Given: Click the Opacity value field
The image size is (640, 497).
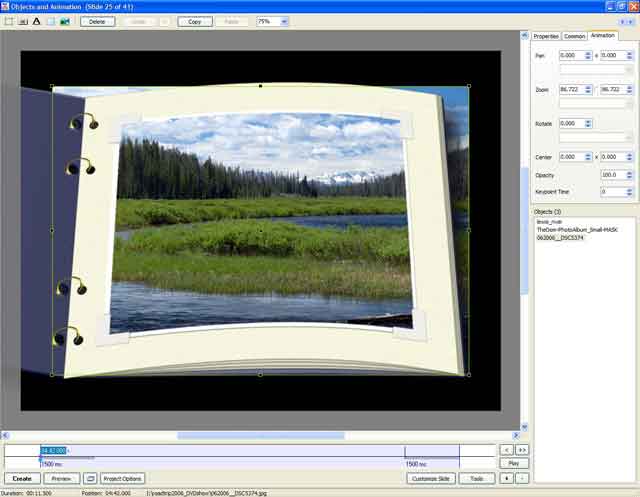Looking at the screenshot, I should pos(614,175).
